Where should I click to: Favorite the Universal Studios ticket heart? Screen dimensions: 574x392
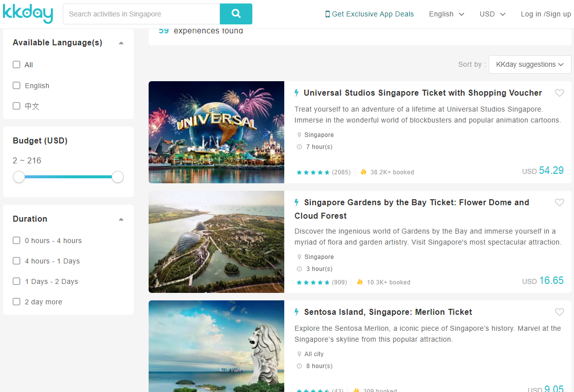coord(560,93)
